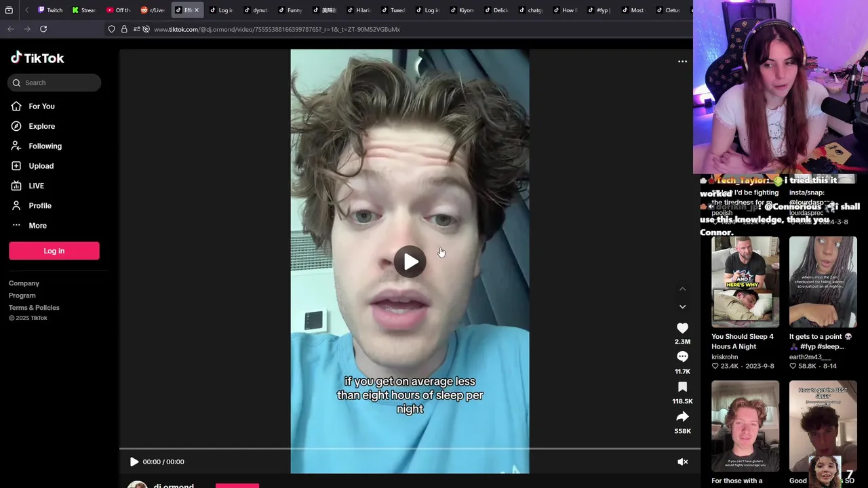This screenshot has width=868, height=488.
Task: Click browser forward arrow
Action: click(x=27, y=29)
